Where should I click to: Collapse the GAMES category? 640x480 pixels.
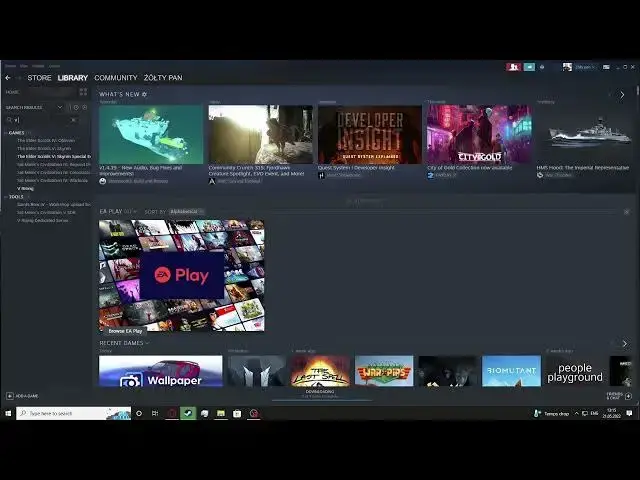pos(16,133)
